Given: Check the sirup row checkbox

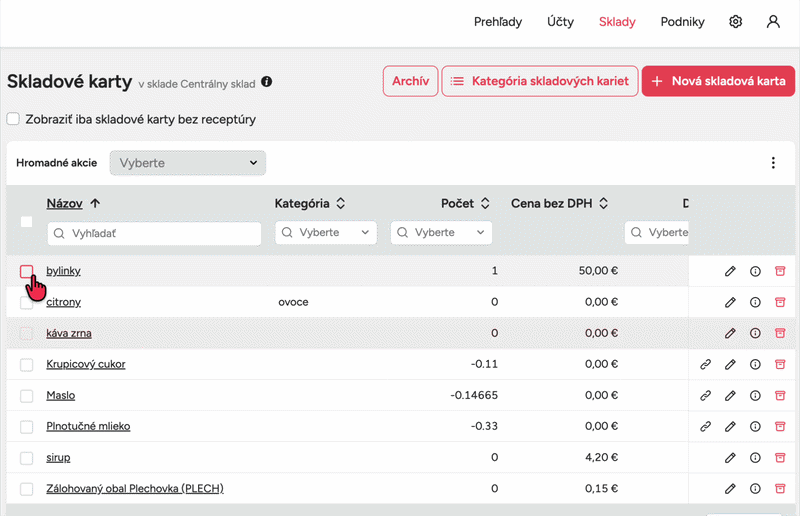Looking at the screenshot, I should [27, 457].
